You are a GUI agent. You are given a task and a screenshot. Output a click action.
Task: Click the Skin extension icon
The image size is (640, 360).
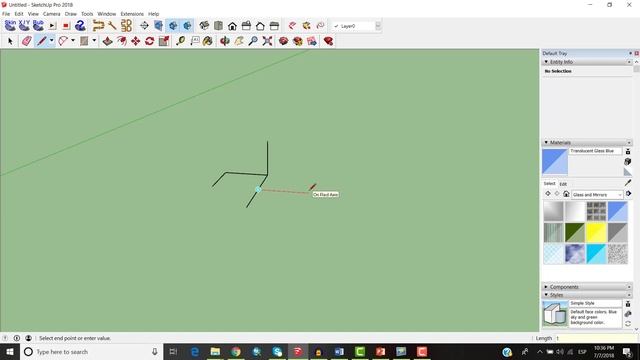click(x=10, y=25)
